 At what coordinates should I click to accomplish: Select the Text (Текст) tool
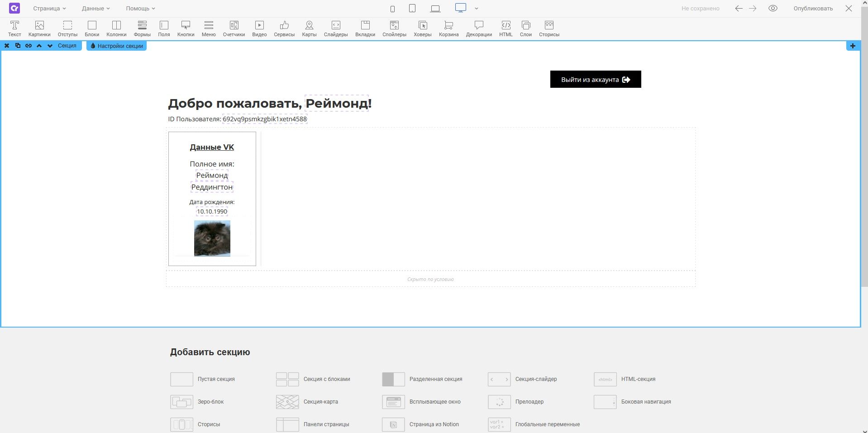click(14, 28)
